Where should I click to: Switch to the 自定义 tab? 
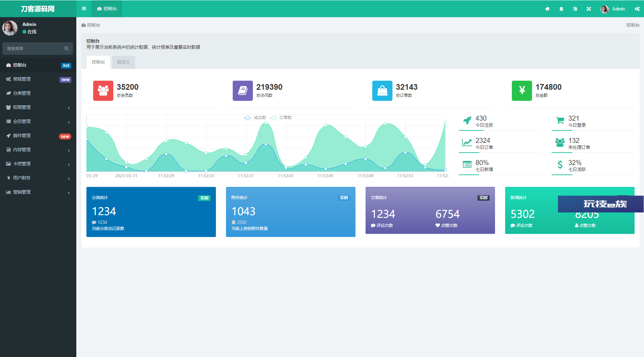tap(123, 62)
